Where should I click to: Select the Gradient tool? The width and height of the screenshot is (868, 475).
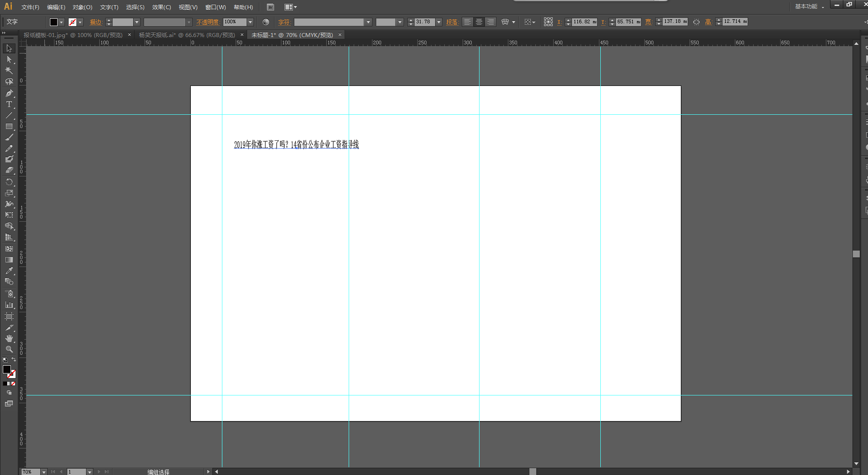click(9, 260)
